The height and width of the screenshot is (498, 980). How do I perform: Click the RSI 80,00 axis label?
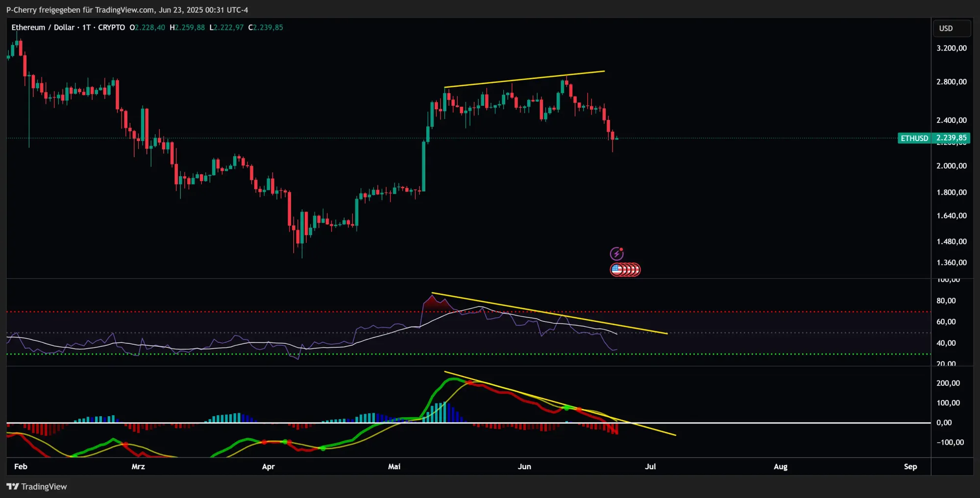point(946,301)
